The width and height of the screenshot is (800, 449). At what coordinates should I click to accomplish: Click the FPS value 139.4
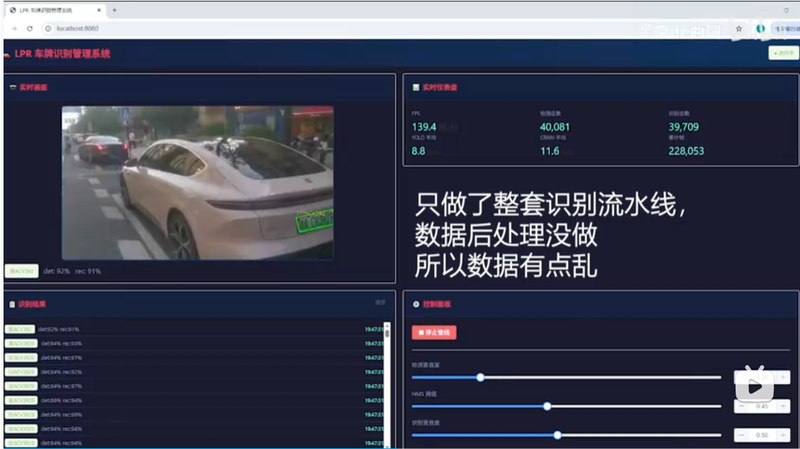(x=423, y=127)
